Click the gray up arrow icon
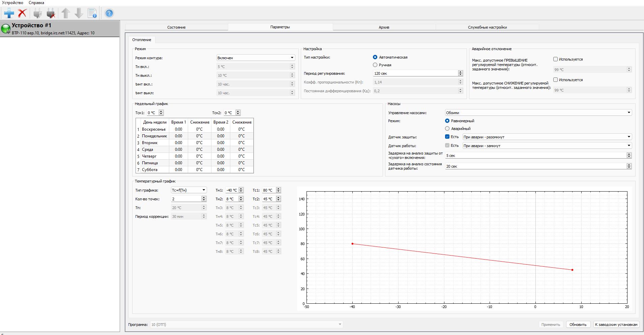The width and height of the screenshot is (644, 335). pos(65,13)
